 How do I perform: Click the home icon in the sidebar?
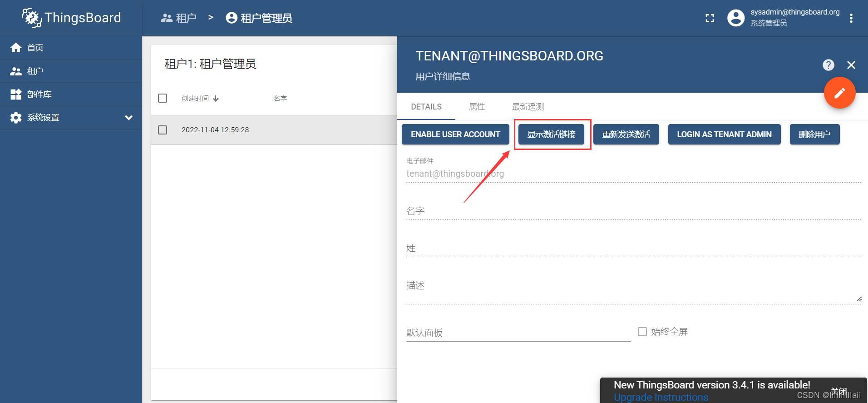pyautogui.click(x=16, y=48)
